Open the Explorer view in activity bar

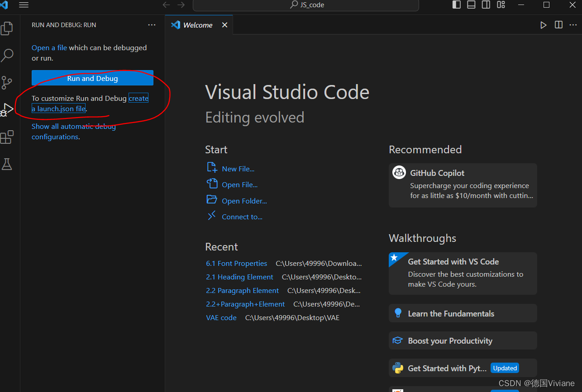tap(6, 28)
